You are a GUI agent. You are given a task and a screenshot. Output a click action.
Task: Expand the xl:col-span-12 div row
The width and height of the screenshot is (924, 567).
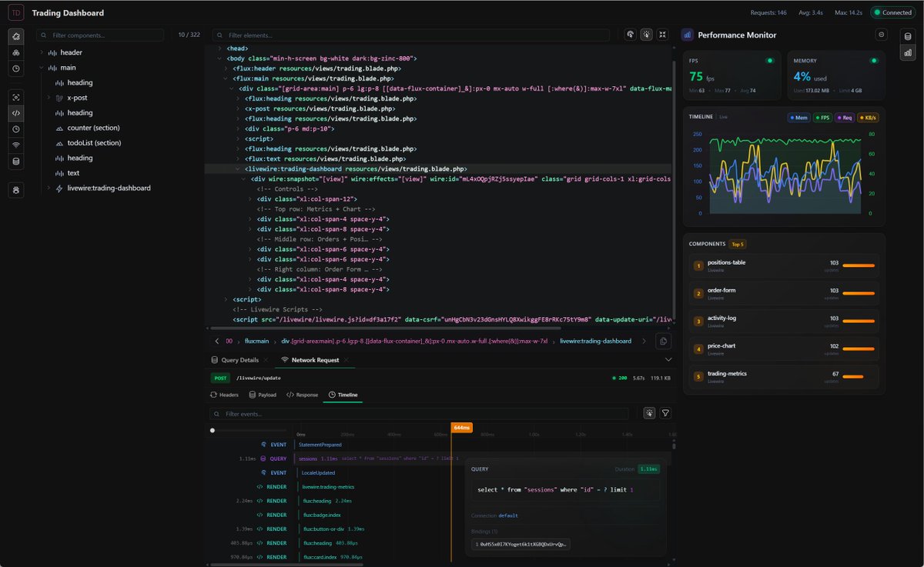tap(250, 198)
